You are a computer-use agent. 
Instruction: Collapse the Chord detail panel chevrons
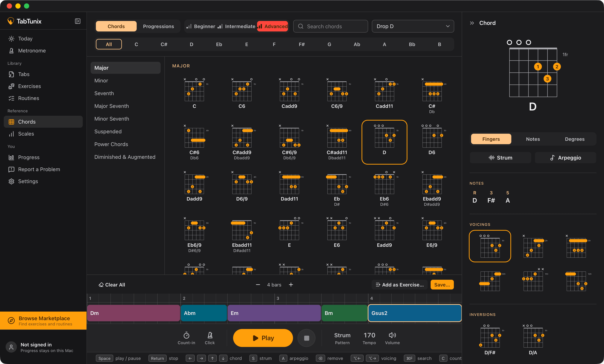click(x=472, y=23)
